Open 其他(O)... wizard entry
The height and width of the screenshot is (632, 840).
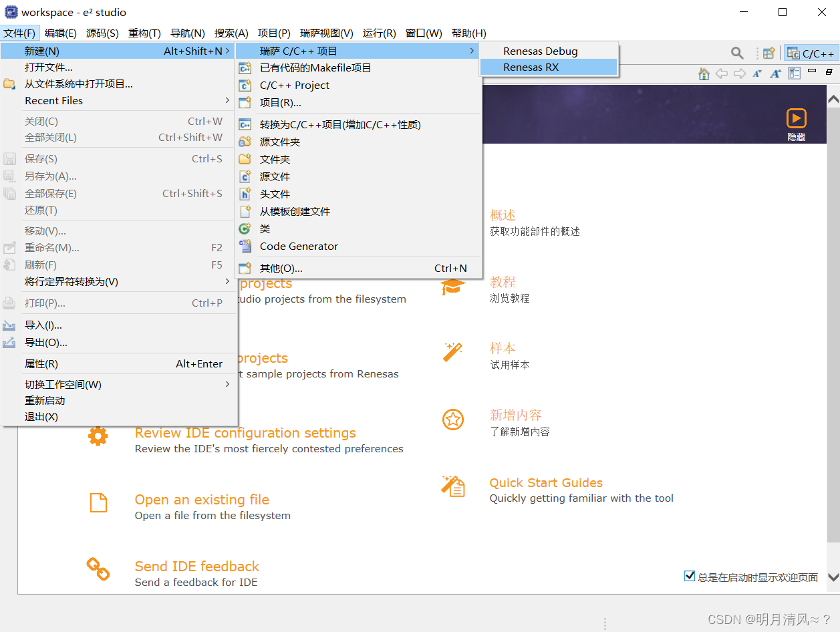pos(359,268)
